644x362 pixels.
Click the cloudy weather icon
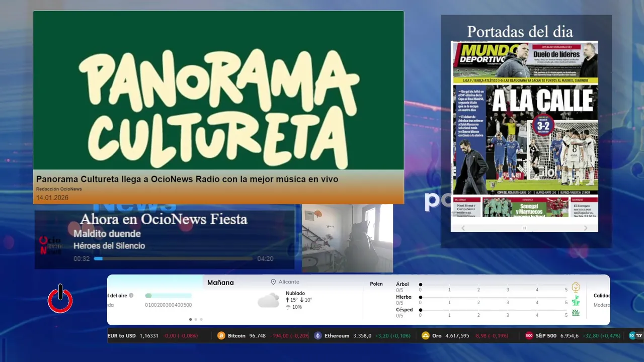pyautogui.click(x=268, y=301)
